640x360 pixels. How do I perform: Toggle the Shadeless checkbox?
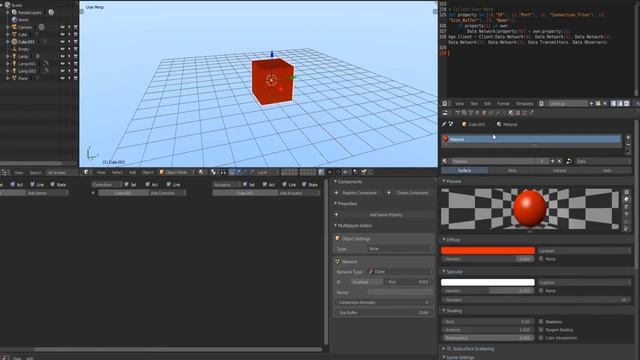point(541,322)
